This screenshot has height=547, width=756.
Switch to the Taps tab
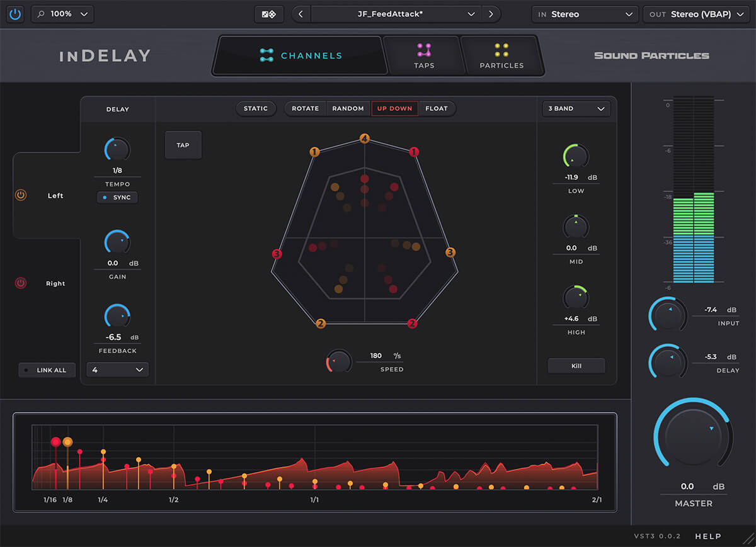click(x=423, y=55)
